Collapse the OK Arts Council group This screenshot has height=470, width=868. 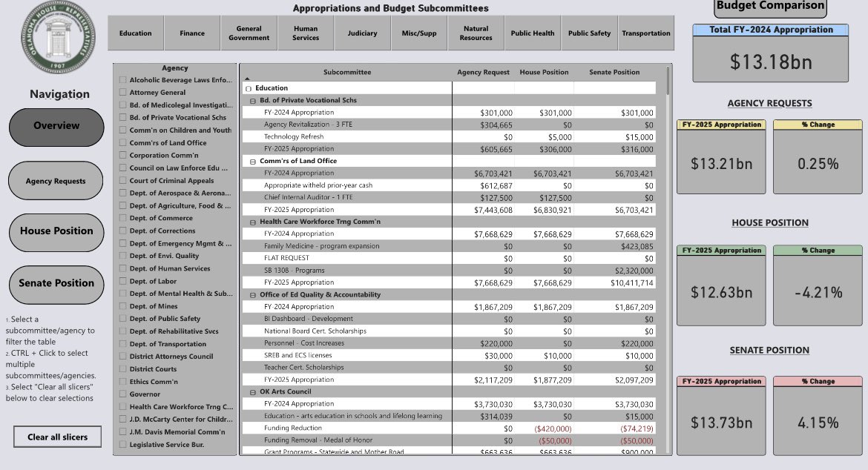[252, 392]
